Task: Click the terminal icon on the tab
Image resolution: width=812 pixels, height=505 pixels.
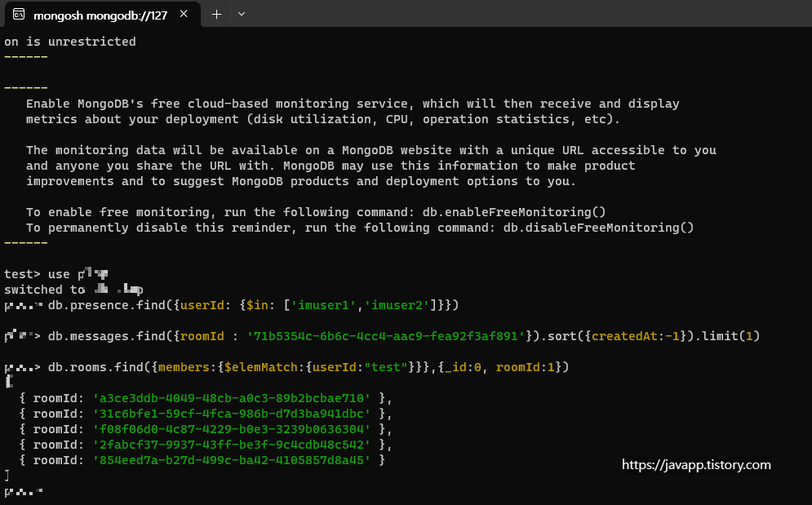Action: tap(19, 15)
